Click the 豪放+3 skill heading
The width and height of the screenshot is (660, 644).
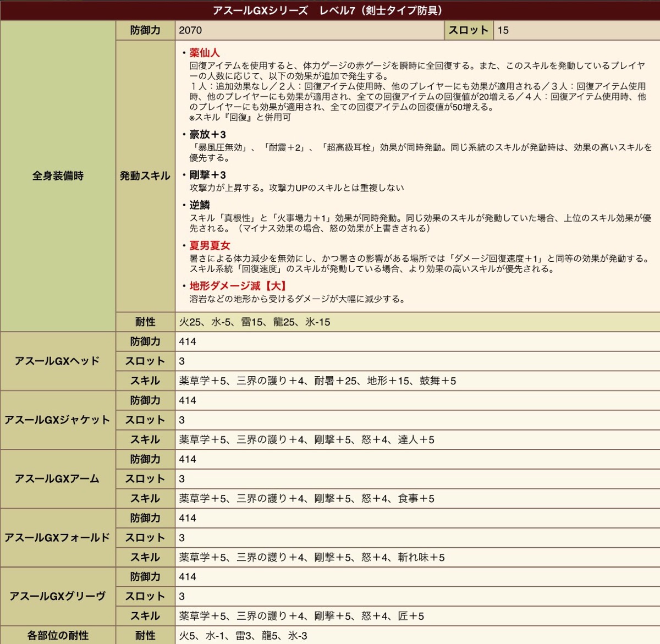(x=207, y=135)
